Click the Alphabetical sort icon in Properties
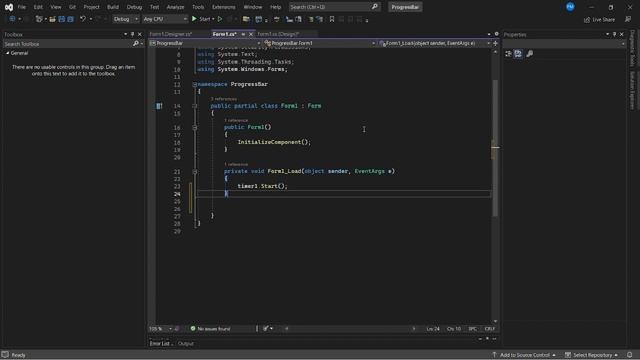Viewport: 640px width, 360px height. tap(518, 53)
